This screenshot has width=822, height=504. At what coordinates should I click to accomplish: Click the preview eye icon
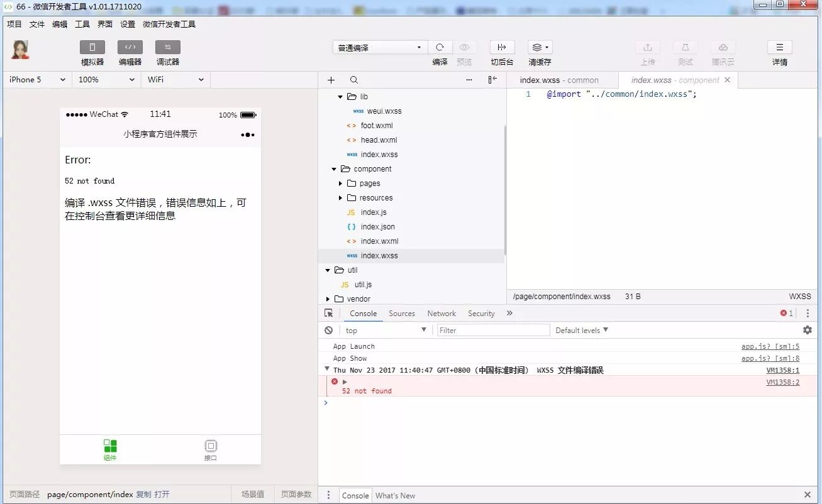pyautogui.click(x=464, y=47)
